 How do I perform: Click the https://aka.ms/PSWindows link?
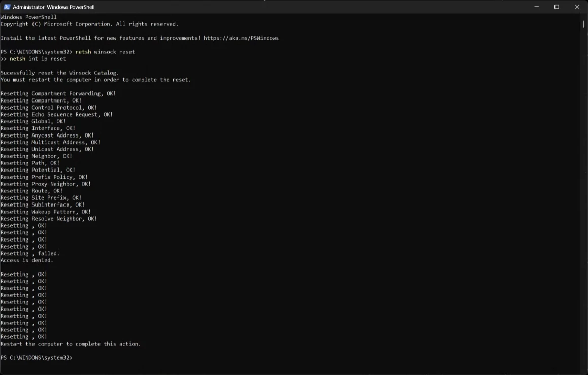(241, 38)
